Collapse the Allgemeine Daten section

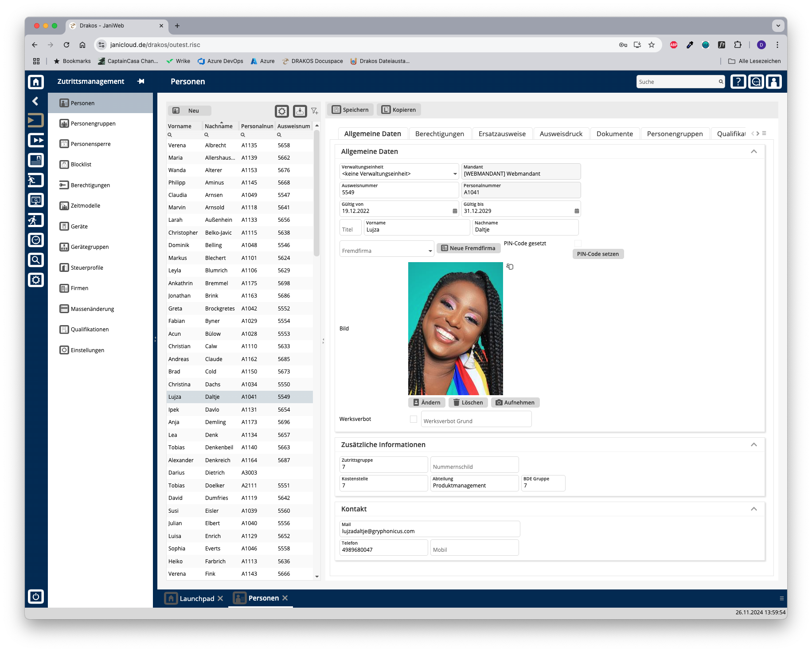(x=754, y=152)
